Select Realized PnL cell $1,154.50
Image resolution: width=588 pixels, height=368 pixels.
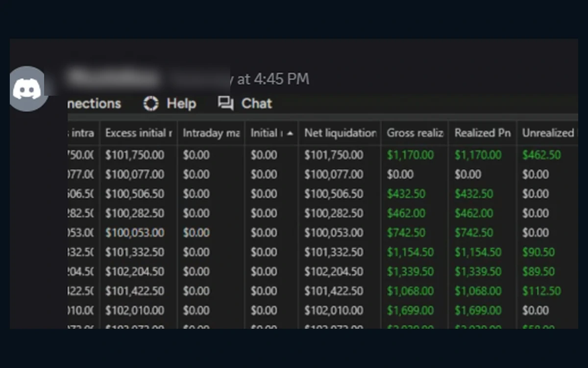pyautogui.click(x=478, y=252)
